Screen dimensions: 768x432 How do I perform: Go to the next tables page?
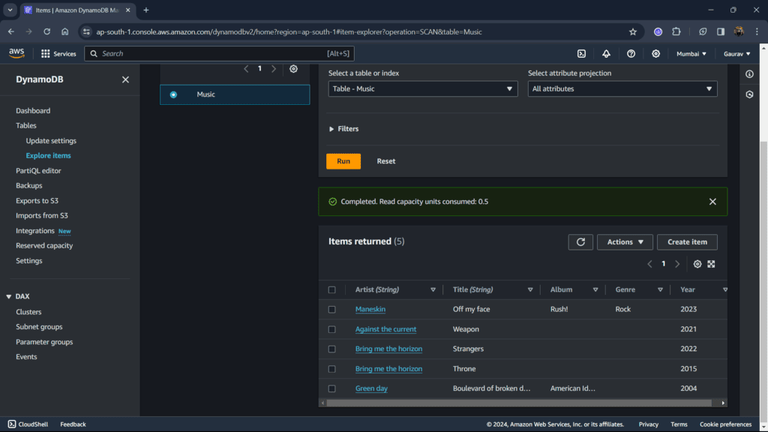click(274, 69)
